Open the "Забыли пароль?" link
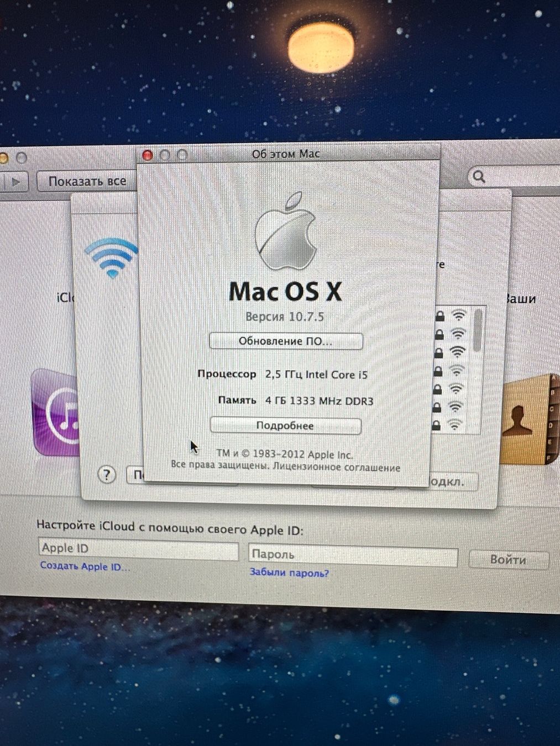The image size is (560, 746). [x=289, y=573]
